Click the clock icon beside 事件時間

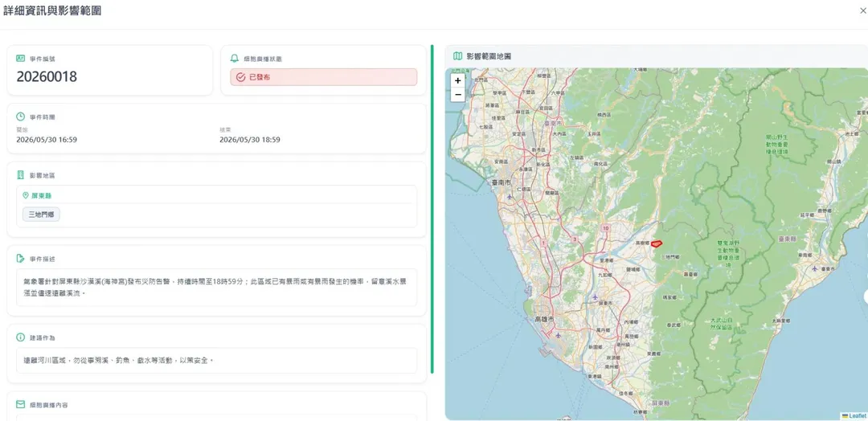tap(20, 116)
